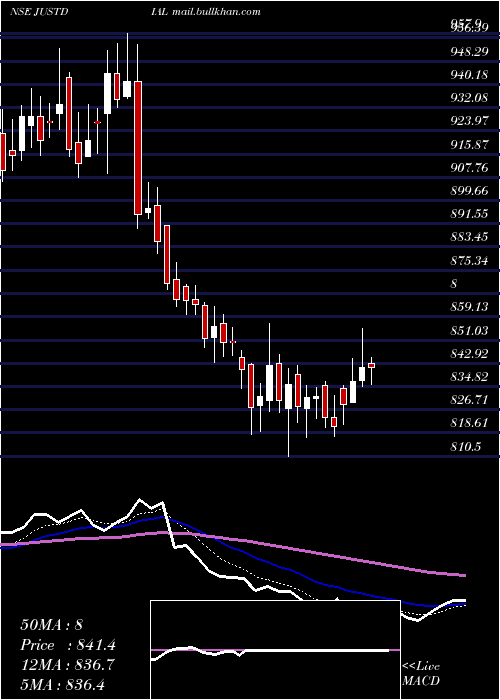Click the last red candlestick near 842
Viewport: 500px width, 700px height.
(x=371, y=366)
